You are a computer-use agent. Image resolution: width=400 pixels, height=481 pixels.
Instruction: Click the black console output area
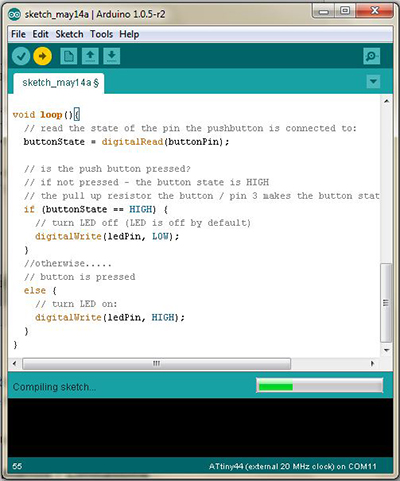coord(200,428)
